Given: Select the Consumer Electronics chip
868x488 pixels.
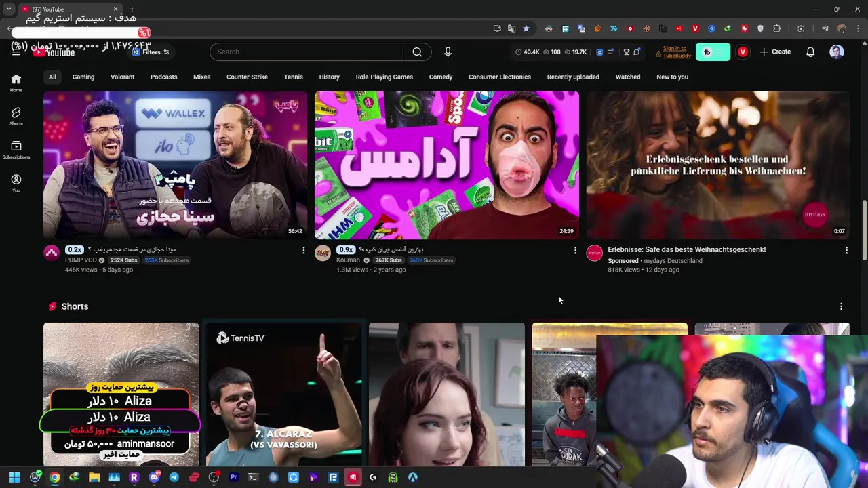Looking at the screenshot, I should click(500, 77).
